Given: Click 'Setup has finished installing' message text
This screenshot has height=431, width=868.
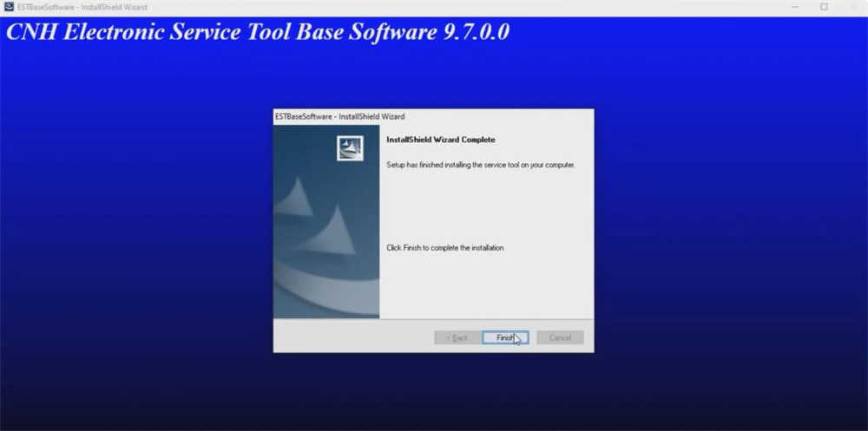Looking at the screenshot, I should click(481, 165).
